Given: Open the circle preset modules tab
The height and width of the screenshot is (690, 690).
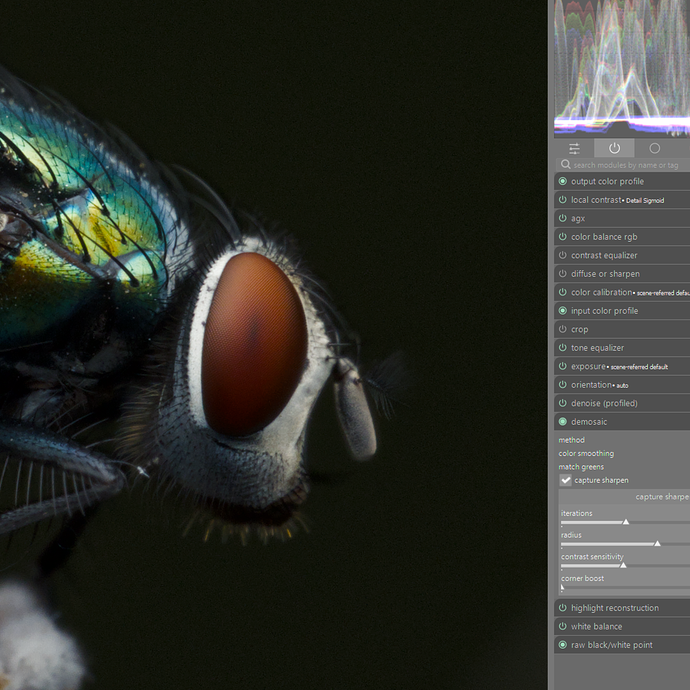Looking at the screenshot, I should (655, 148).
